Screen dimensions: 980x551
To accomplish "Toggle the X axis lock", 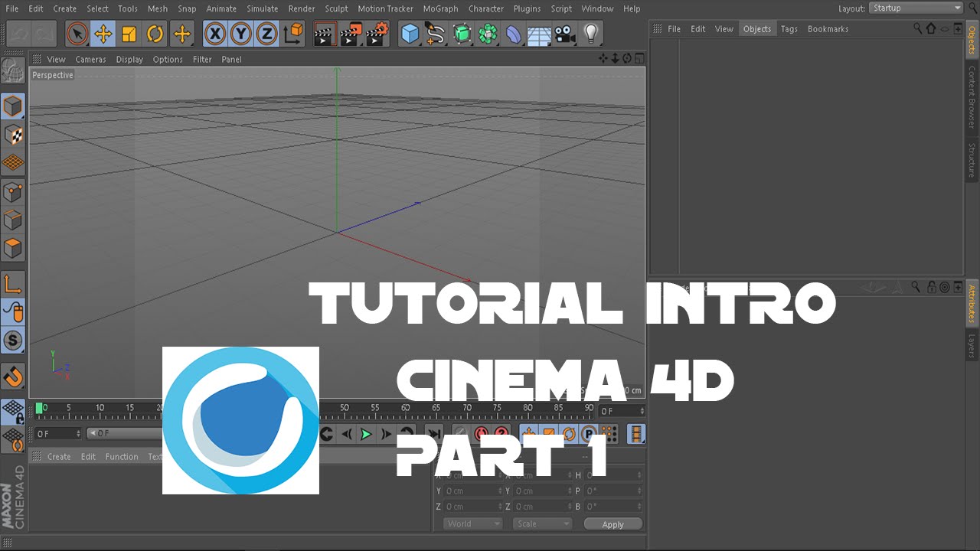I will [215, 34].
